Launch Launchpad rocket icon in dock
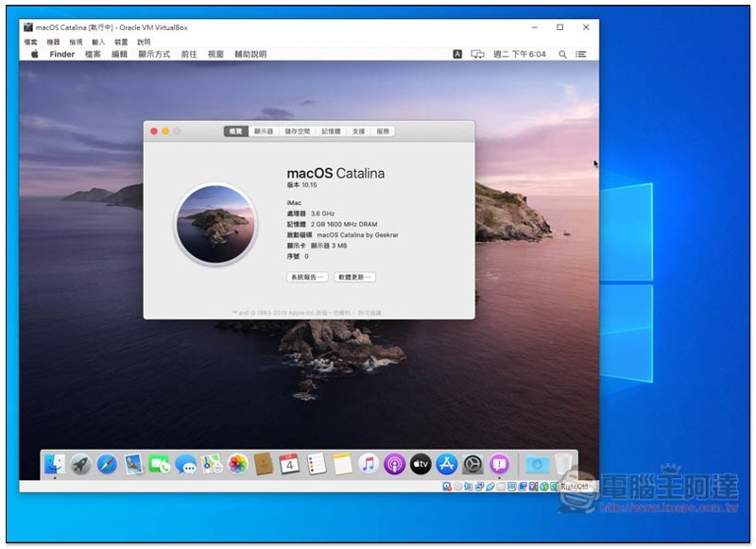This screenshot has height=549, width=756. (x=81, y=464)
